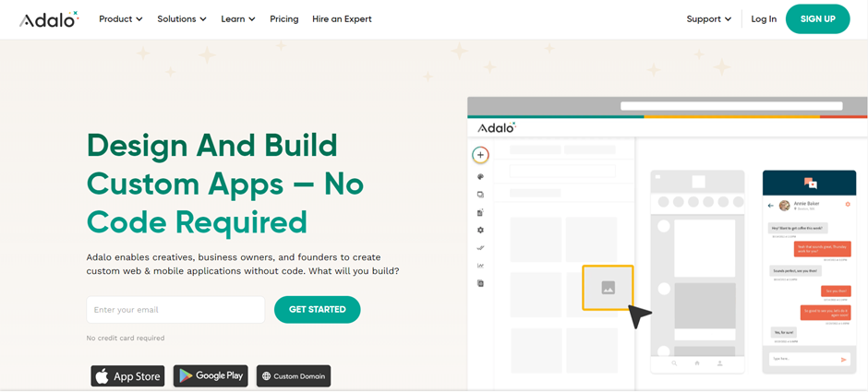This screenshot has width=868, height=392.
Task: Open the App Store badge
Action: tap(127, 376)
